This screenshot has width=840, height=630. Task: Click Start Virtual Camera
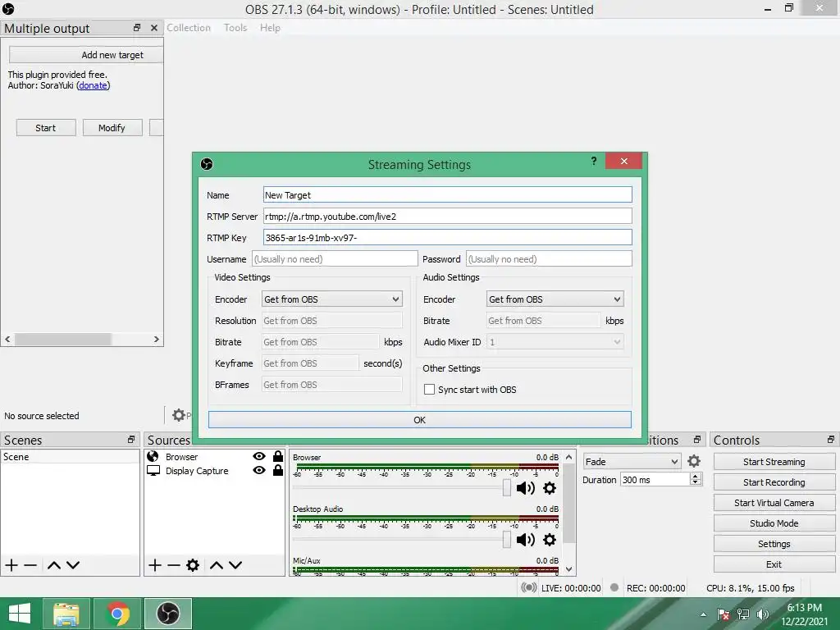(774, 503)
